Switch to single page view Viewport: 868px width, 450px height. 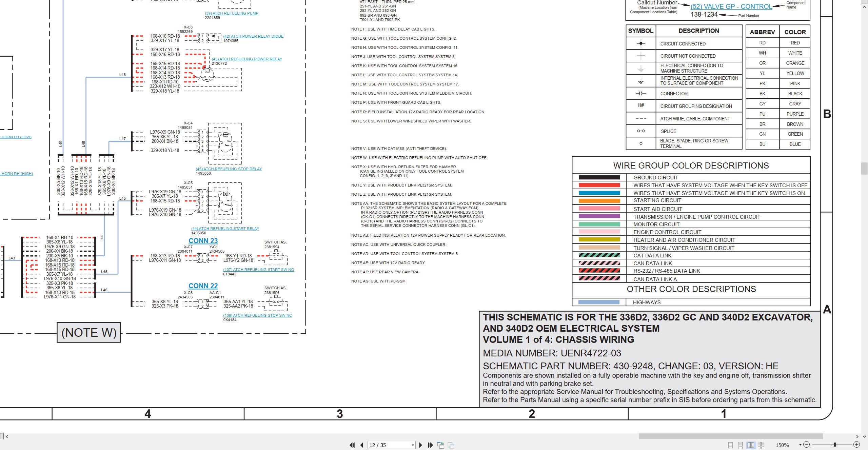(730, 445)
